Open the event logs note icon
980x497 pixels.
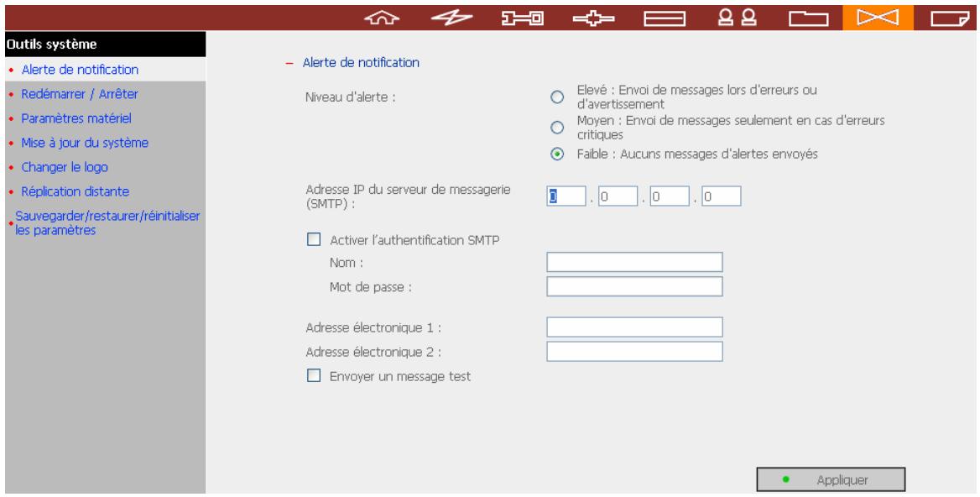(950, 19)
